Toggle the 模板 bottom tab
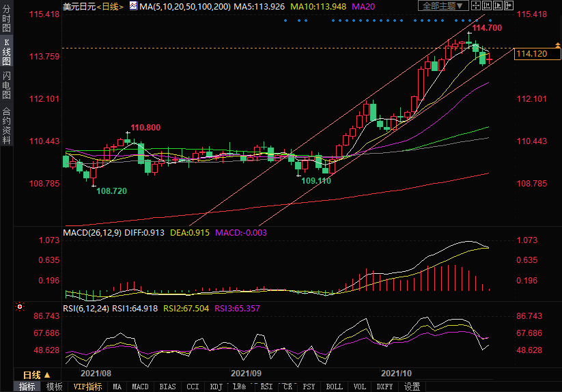The image size is (562, 392). tap(54, 387)
